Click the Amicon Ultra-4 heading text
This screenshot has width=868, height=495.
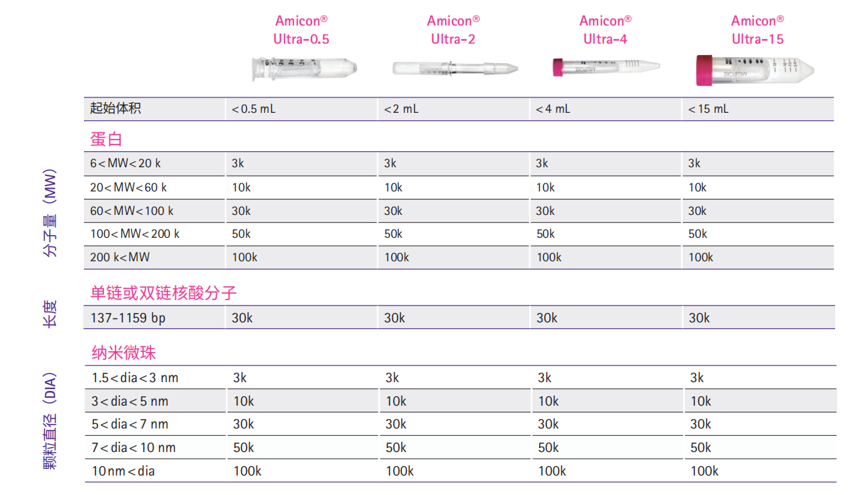tap(605, 30)
